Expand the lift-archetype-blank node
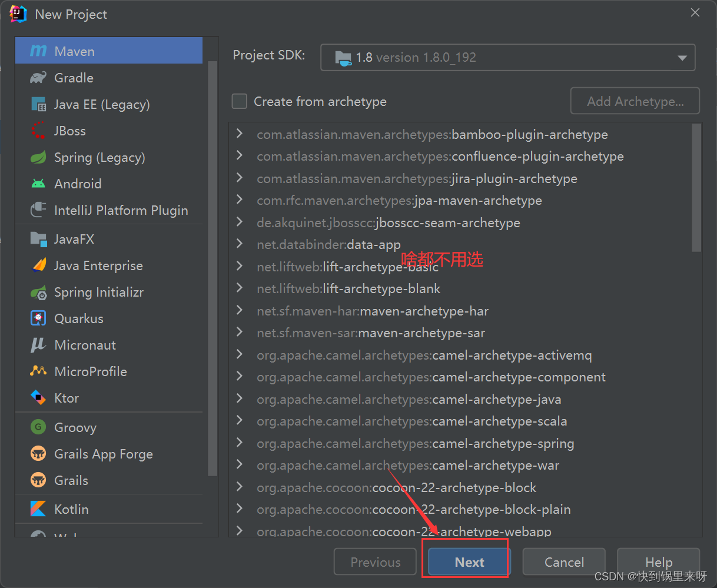This screenshot has width=717, height=588. tap(240, 288)
